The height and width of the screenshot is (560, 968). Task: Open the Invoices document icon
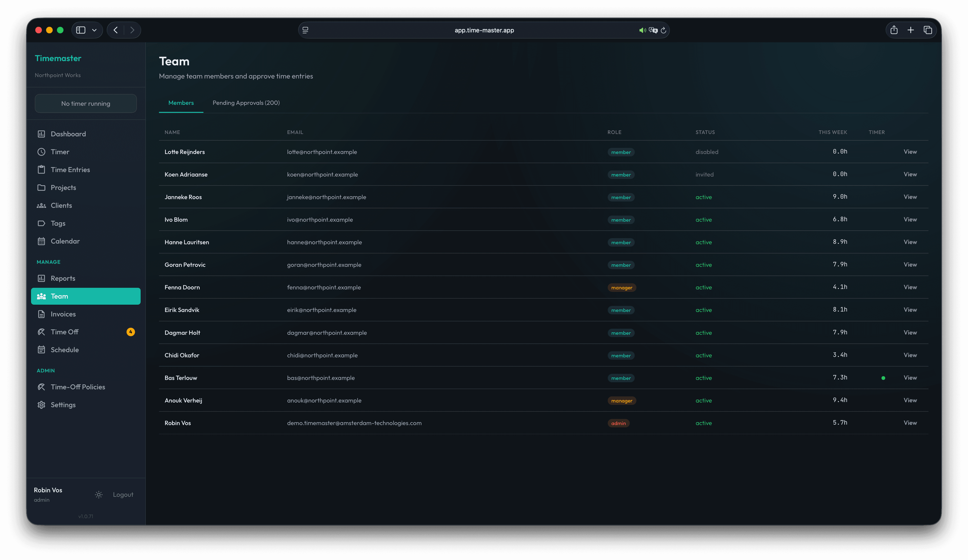tap(41, 314)
